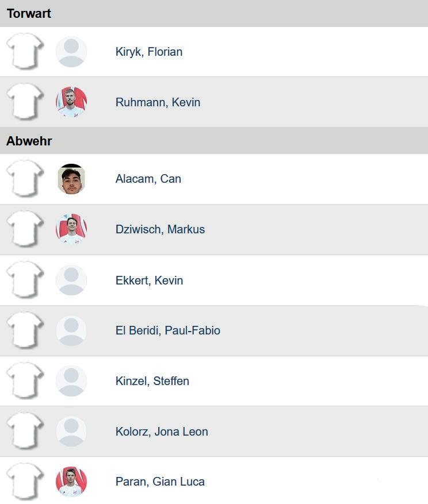
Task: Click the jersey icon next to Ruhmann, Kevin
Action: tap(25, 102)
